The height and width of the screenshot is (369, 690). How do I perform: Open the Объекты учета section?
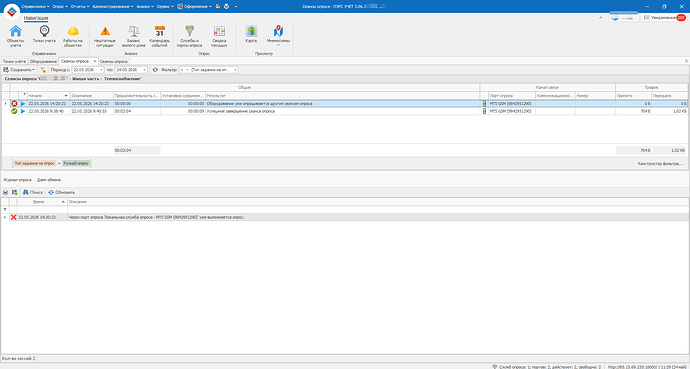click(x=15, y=36)
